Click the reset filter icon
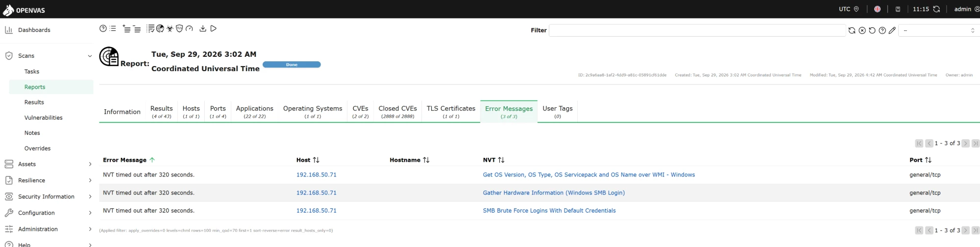The height and width of the screenshot is (247, 980). tap(872, 30)
